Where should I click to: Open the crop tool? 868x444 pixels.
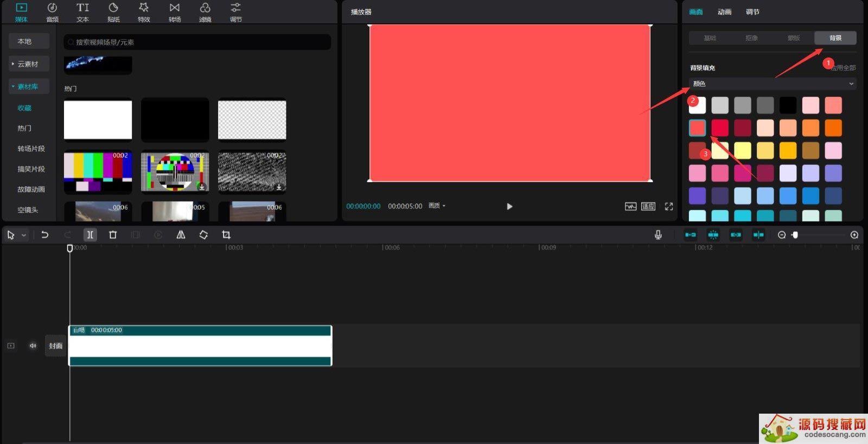pyautogui.click(x=226, y=235)
